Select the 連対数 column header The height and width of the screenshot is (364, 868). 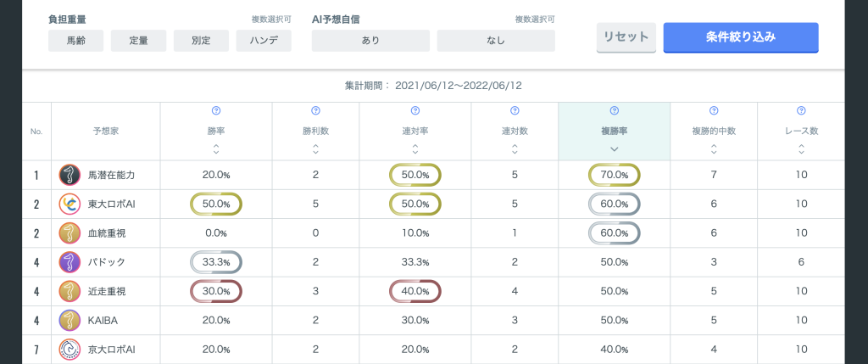coord(515,132)
